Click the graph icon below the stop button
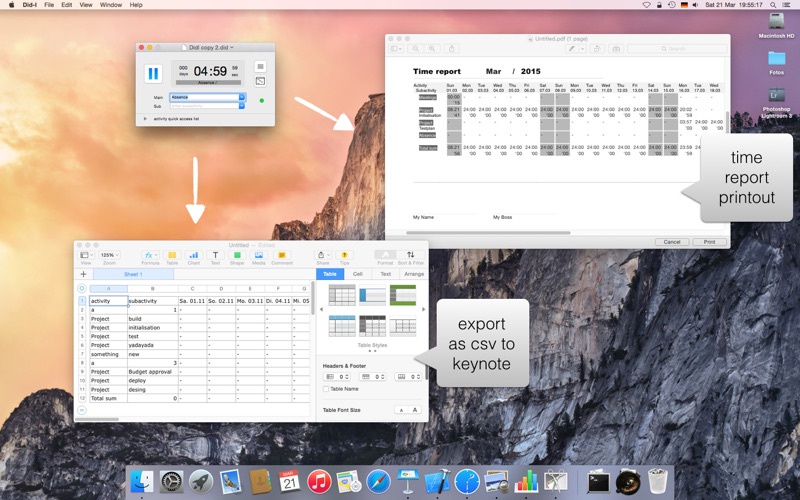 tap(260, 81)
